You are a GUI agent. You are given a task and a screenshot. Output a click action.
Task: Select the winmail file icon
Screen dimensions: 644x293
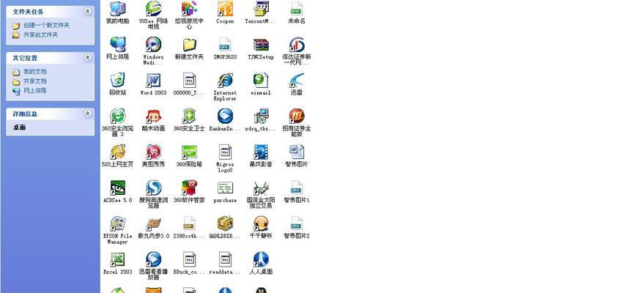tap(260, 80)
